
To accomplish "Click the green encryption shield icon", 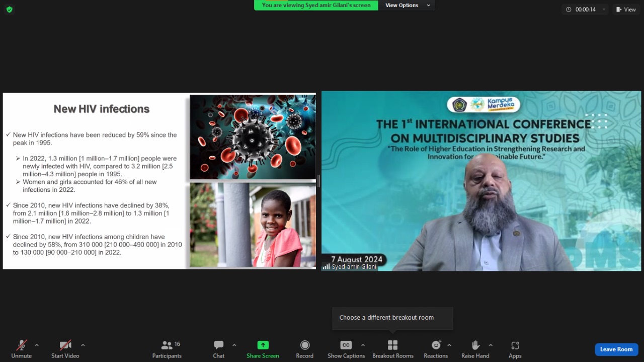I will [10, 10].
